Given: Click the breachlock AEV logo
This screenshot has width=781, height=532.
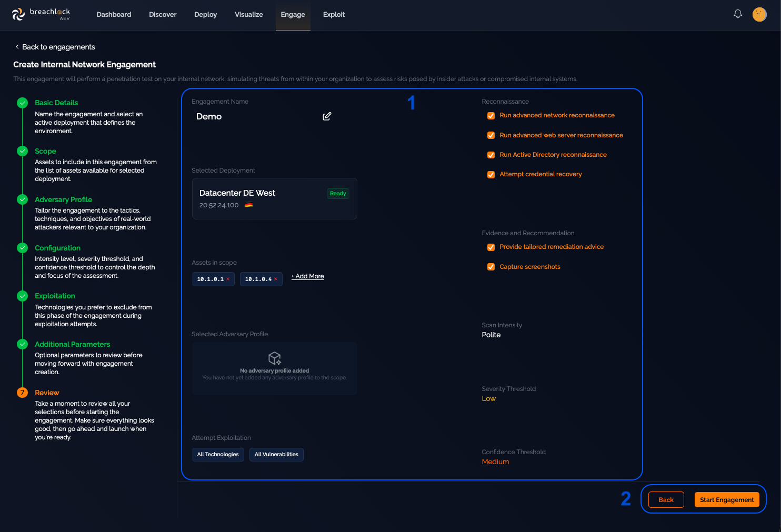Looking at the screenshot, I should tap(41, 14).
